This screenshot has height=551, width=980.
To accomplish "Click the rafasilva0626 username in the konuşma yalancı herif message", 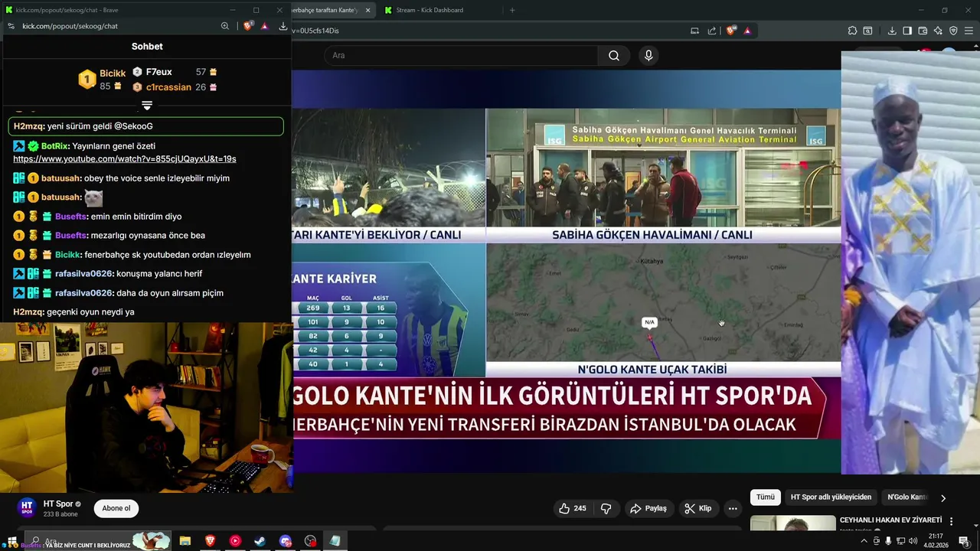I will point(84,274).
